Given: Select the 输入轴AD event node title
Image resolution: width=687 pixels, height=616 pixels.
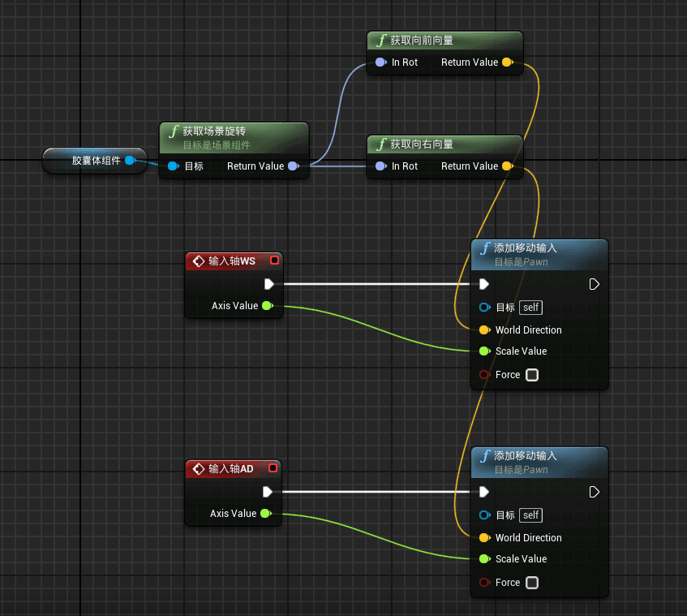Looking at the screenshot, I should click(230, 468).
